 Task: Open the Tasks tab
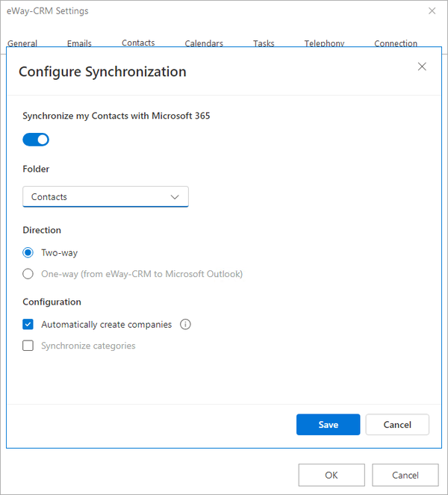264,43
